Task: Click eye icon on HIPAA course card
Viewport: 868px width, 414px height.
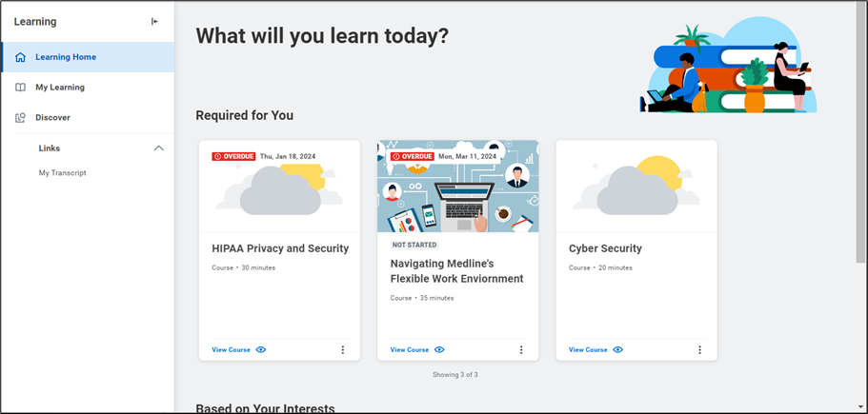Action: tap(261, 350)
